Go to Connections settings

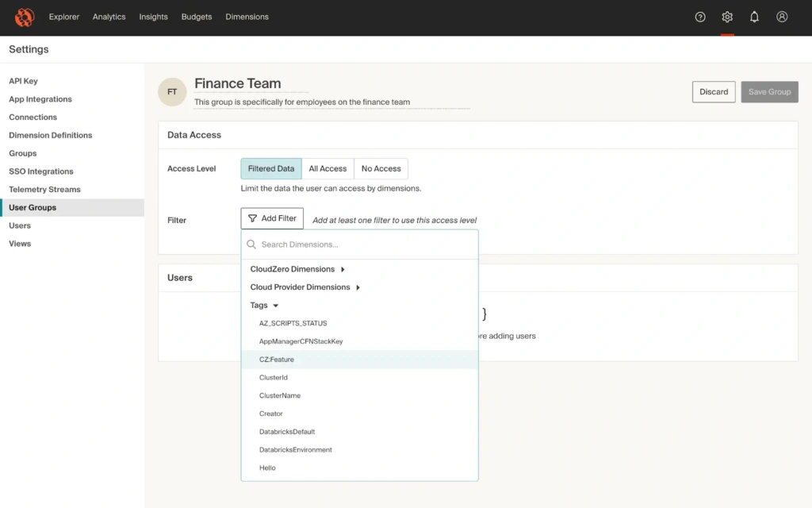[33, 117]
